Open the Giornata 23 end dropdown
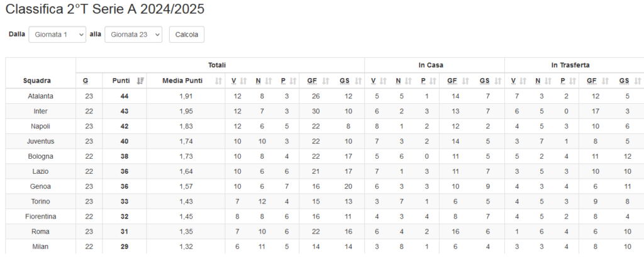This screenshot has width=644, height=262. (133, 35)
